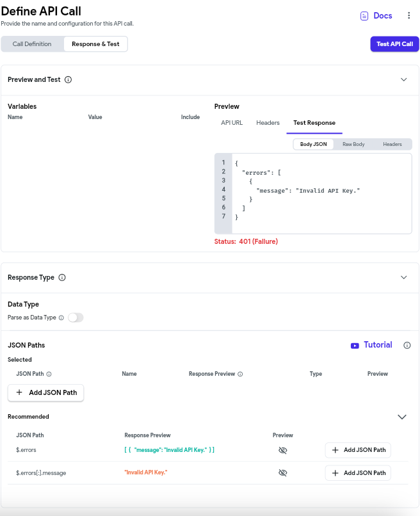Click the Tutorial video icon
Screen dimensions: 420x516
355,346
